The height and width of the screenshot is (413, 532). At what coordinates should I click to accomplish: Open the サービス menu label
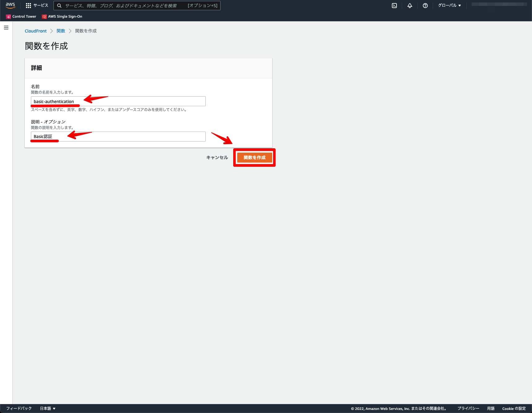pyautogui.click(x=41, y=6)
